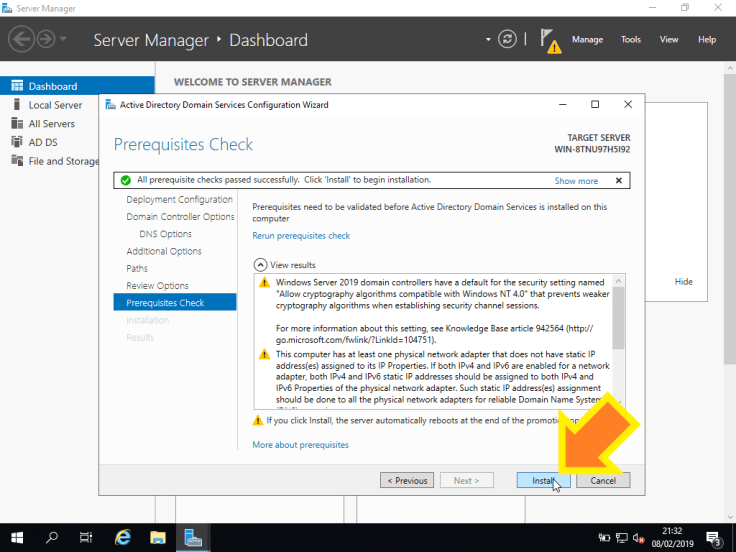The width and height of the screenshot is (736, 552).
Task: Open the Manage menu
Action: point(587,40)
